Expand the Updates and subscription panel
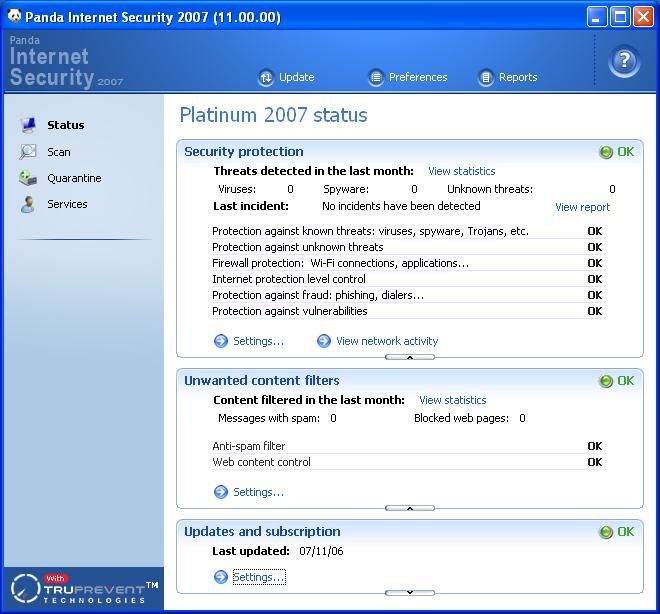The image size is (660, 614). point(409,592)
